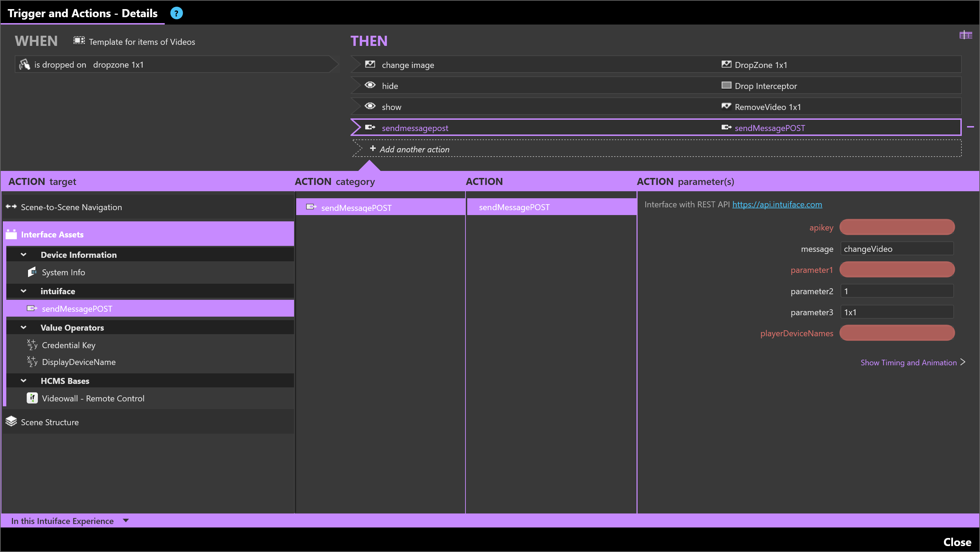Click the parameter2 field with value 1
This screenshot has height=552, width=980.
[x=897, y=291]
